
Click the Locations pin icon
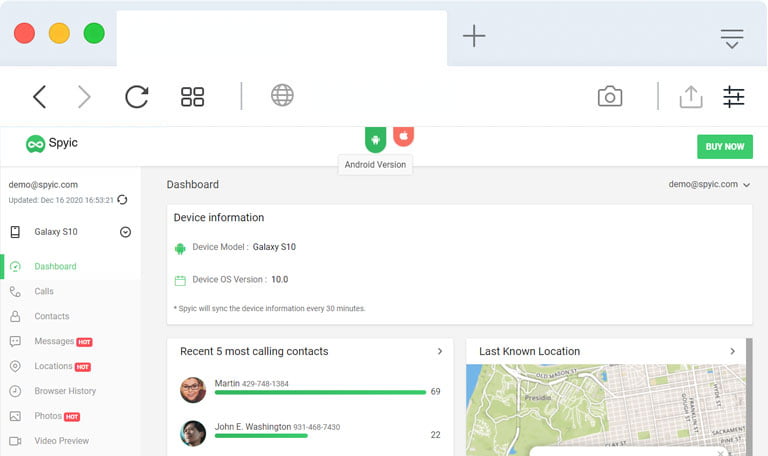[15, 366]
